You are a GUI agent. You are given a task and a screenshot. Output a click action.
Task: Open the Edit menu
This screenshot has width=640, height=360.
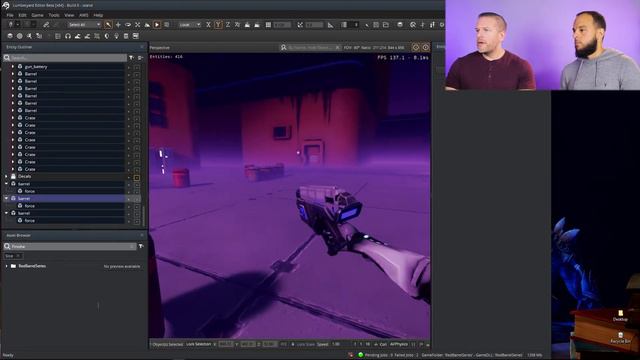coord(22,15)
